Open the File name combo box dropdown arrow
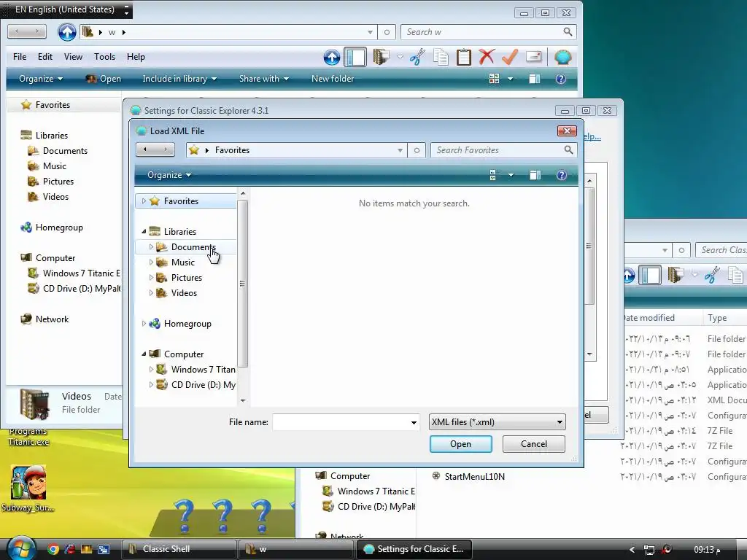747x560 pixels. tap(414, 422)
